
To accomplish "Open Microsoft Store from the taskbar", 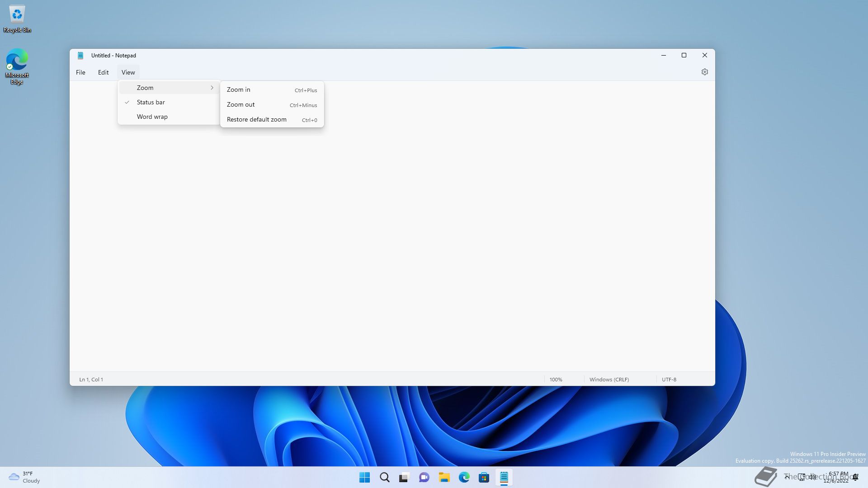I will [484, 477].
